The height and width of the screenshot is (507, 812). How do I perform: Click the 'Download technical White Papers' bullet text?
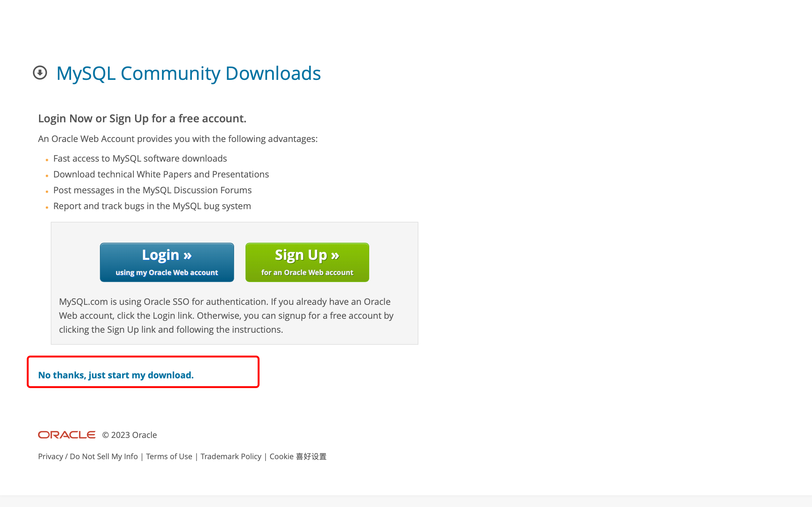[161, 174]
